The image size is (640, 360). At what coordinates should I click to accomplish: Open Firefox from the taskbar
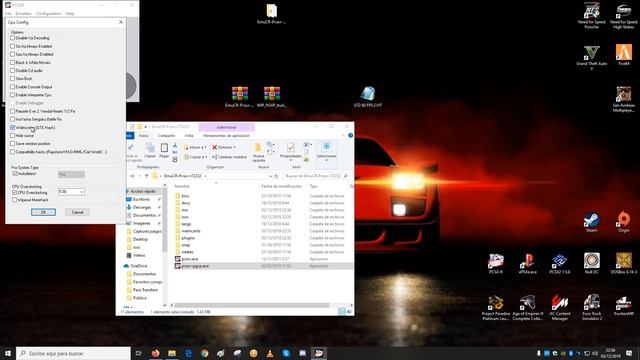156,353
